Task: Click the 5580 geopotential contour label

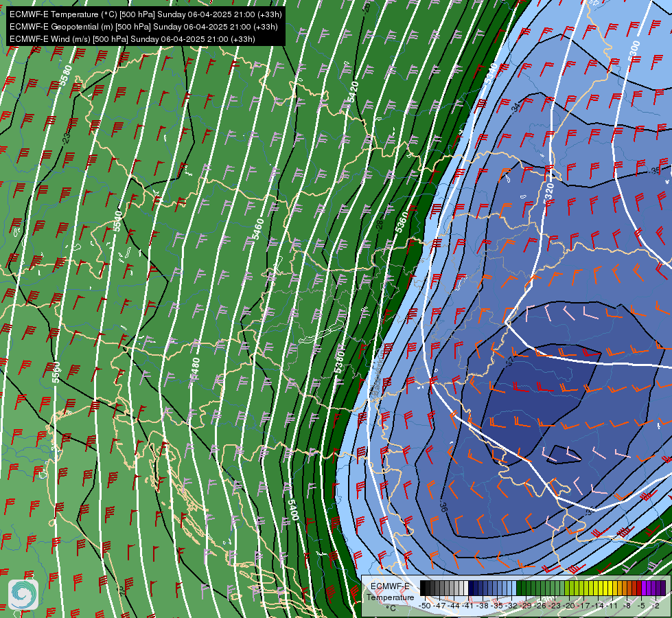Action: (x=66, y=75)
